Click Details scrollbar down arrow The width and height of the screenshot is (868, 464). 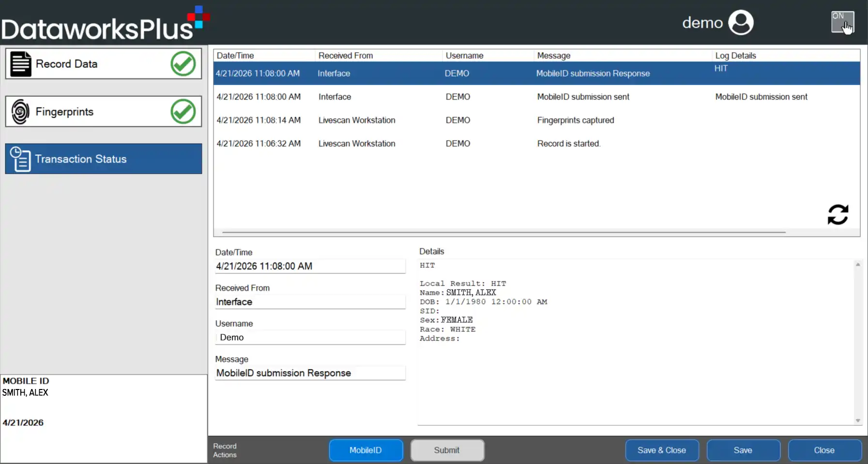[858, 420]
